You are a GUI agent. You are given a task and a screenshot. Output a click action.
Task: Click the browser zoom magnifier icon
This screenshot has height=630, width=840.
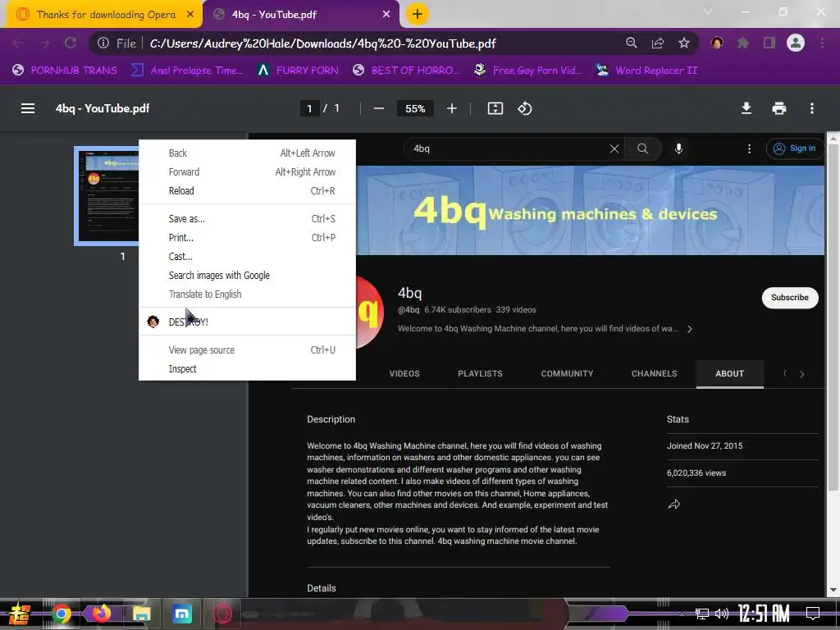tap(632, 43)
